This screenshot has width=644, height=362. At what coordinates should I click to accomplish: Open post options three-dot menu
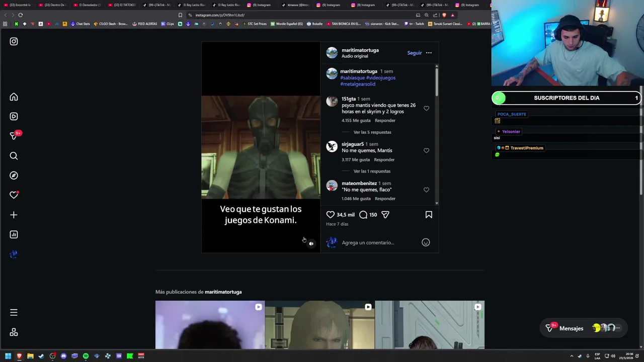point(429,53)
